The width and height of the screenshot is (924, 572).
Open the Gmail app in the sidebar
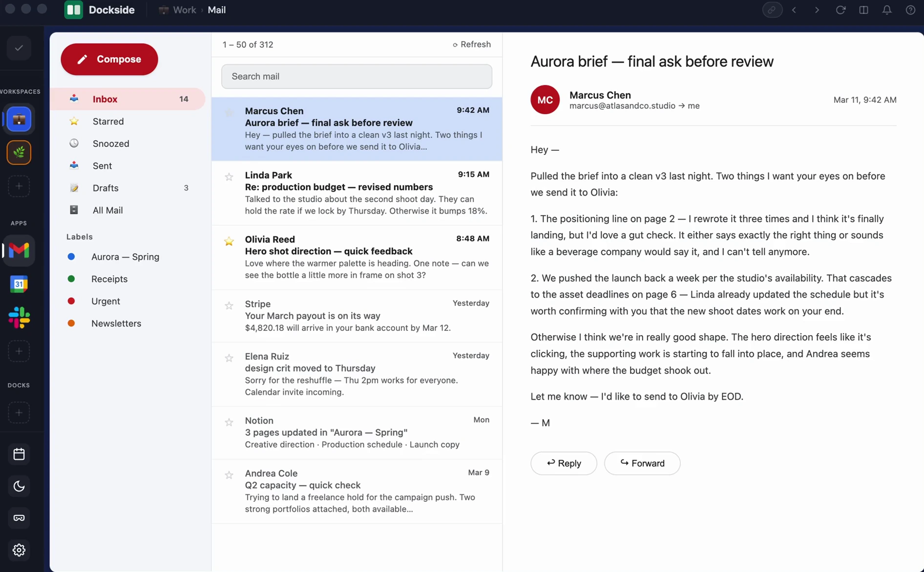pos(19,250)
